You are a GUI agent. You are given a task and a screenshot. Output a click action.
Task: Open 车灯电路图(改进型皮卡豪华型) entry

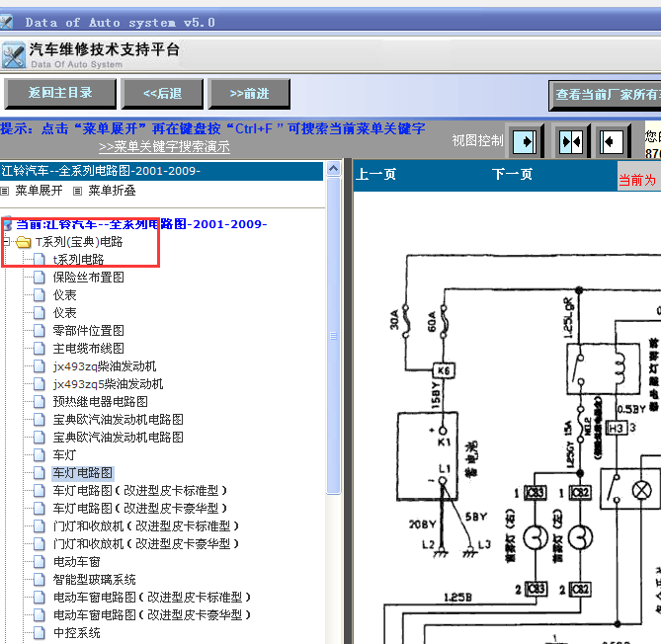coord(140,509)
